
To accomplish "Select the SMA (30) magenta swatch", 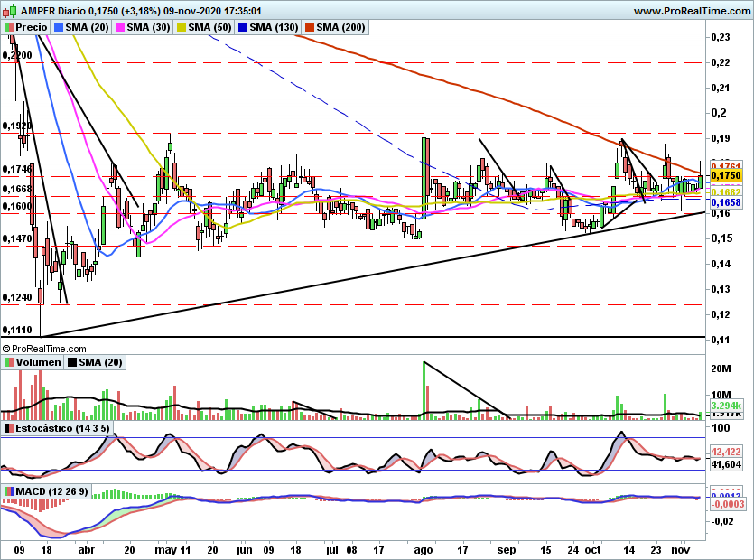I will (120, 27).
